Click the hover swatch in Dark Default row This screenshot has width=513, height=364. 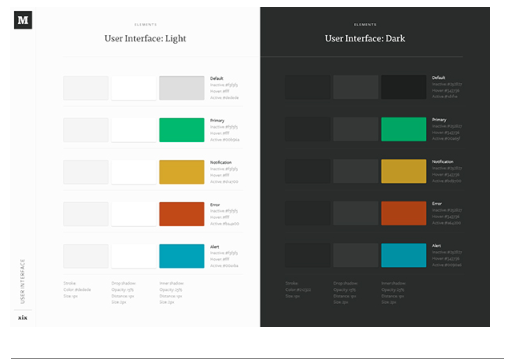click(x=356, y=87)
